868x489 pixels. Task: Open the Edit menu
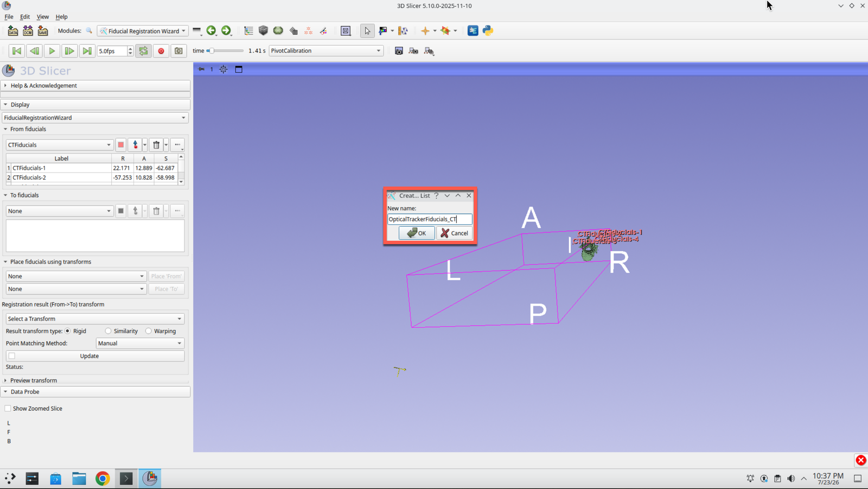click(x=25, y=17)
